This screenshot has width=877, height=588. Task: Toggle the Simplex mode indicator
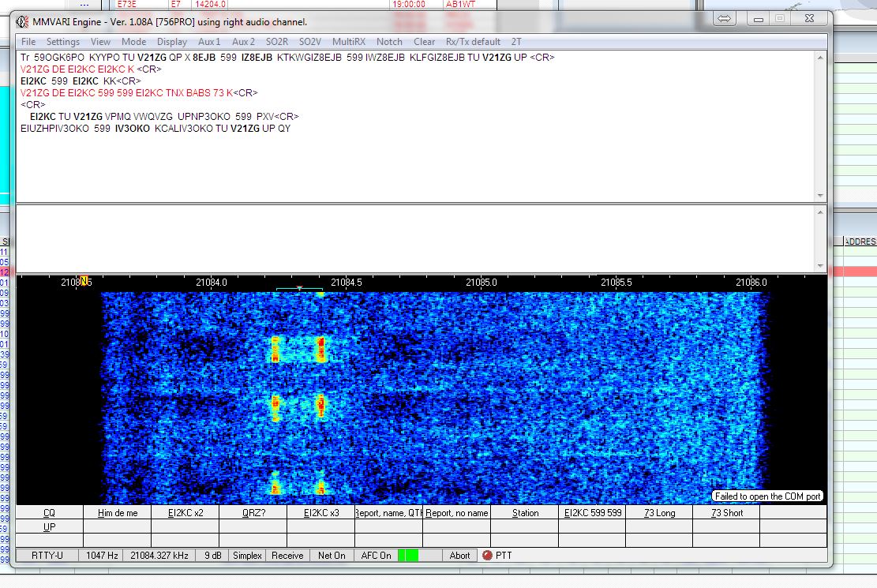point(246,555)
